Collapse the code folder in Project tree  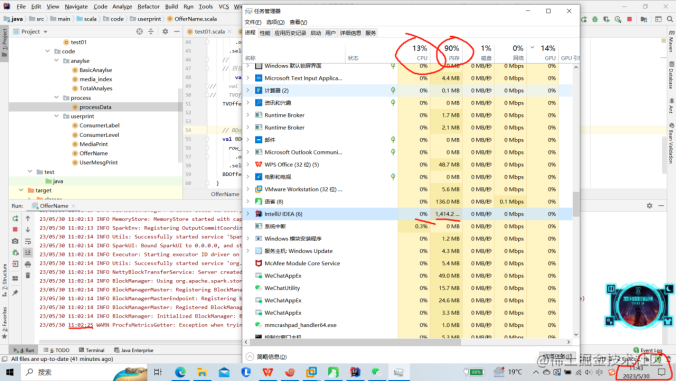(47, 51)
